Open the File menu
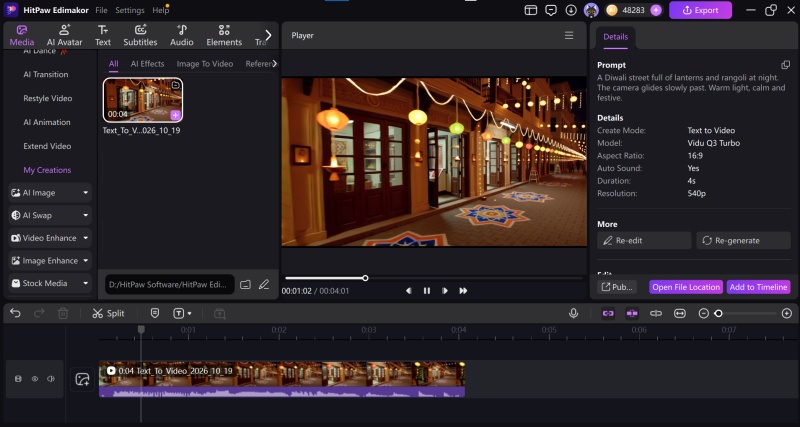 [x=102, y=10]
